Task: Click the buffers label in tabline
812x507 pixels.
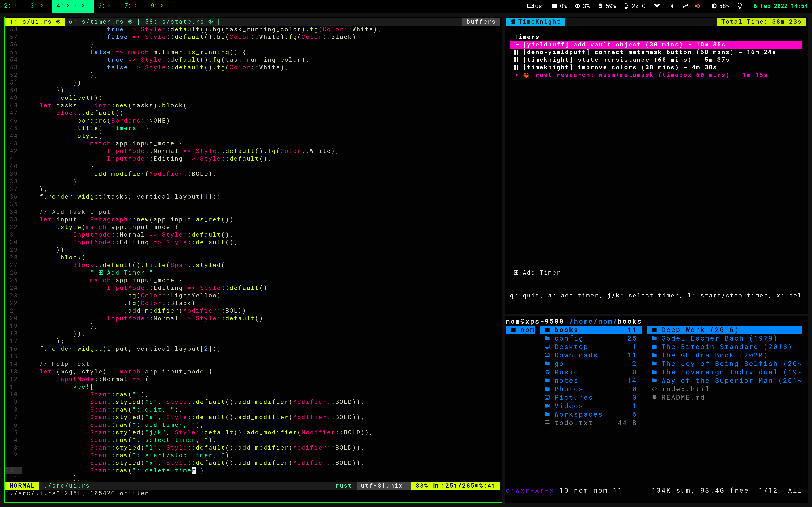Action: pos(480,22)
